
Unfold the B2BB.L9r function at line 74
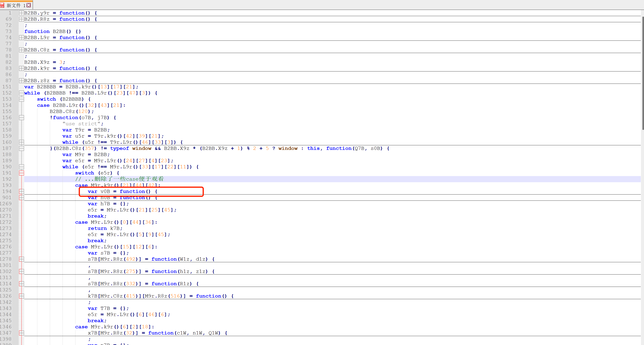(21, 38)
